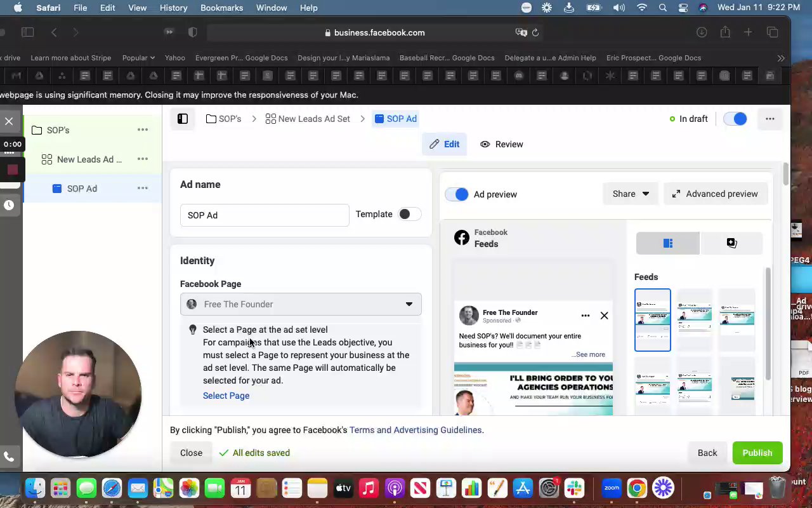812x508 pixels.
Task: Open Control Center in the menu bar
Action: tap(683, 8)
